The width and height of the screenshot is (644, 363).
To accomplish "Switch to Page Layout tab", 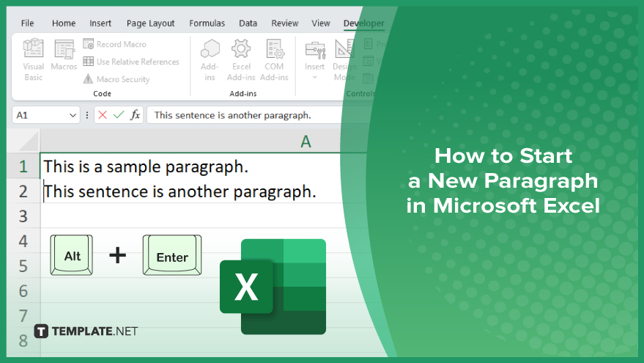I will 150,23.
